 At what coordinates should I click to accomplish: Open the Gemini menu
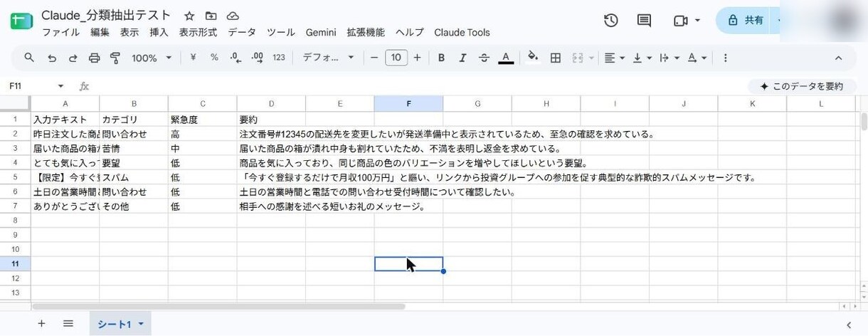tap(321, 33)
